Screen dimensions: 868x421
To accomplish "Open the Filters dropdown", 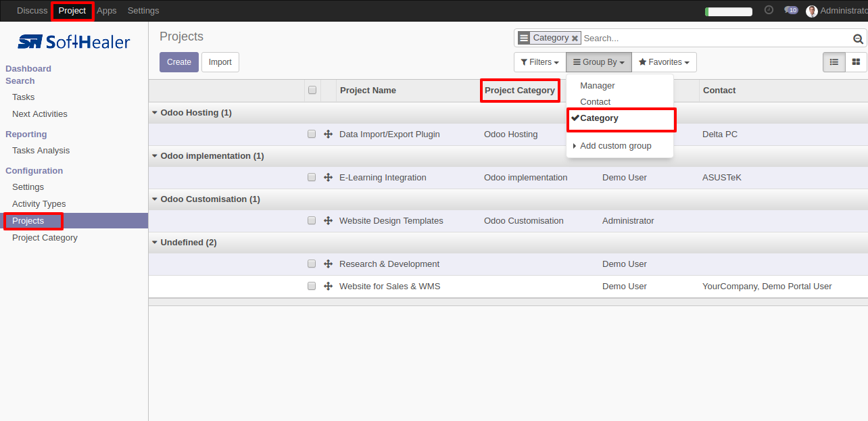I will 539,62.
